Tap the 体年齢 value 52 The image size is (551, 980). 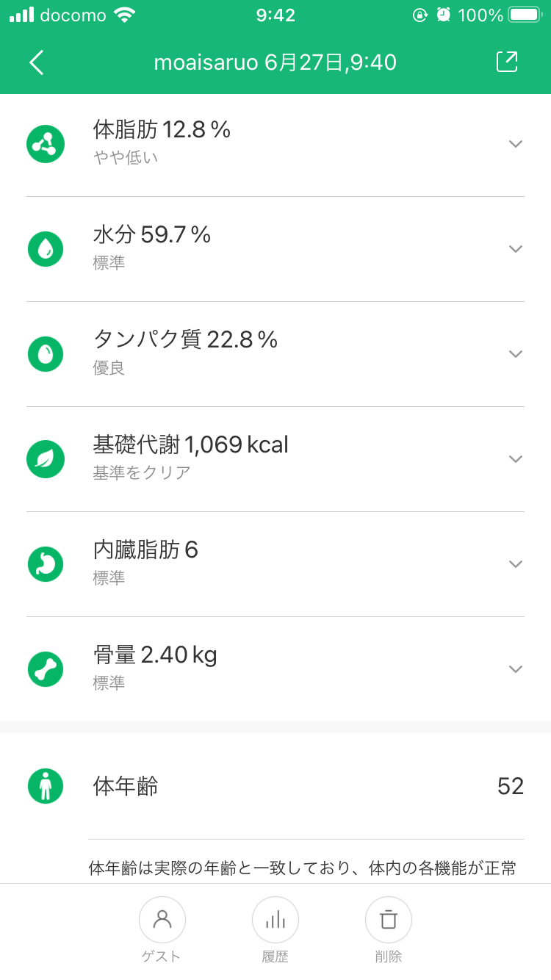pyautogui.click(x=510, y=786)
